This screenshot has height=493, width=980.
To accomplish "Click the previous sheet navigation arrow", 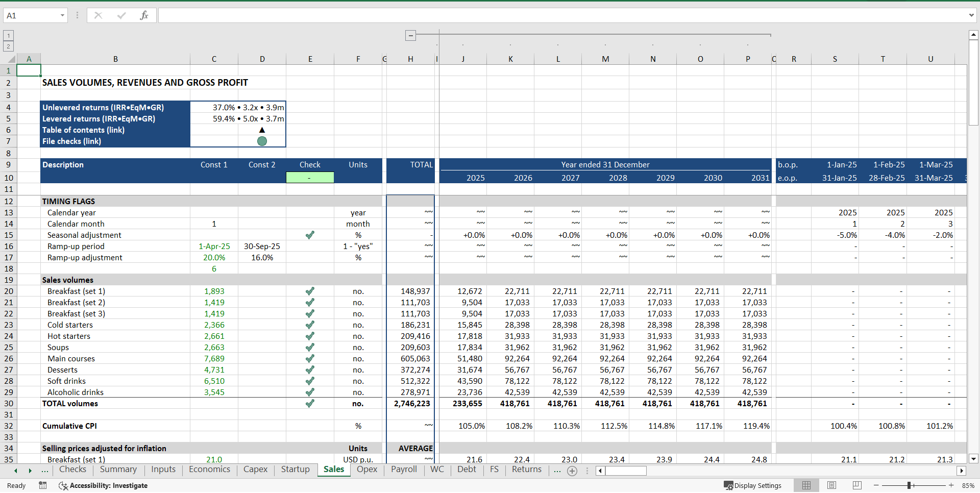I will [x=16, y=471].
